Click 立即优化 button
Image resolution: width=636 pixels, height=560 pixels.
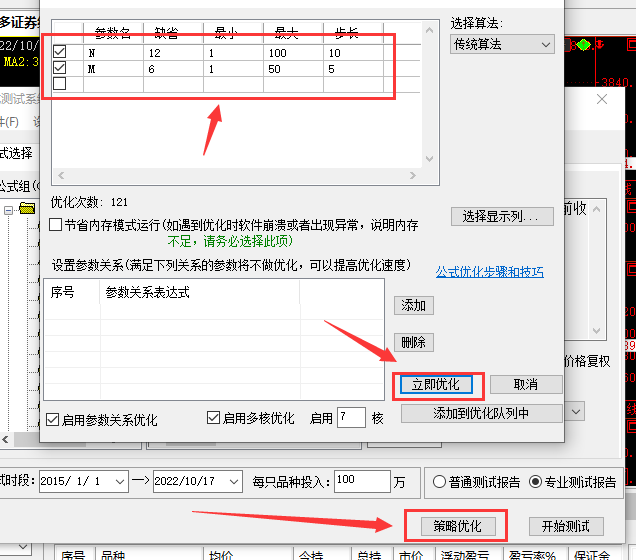click(x=436, y=384)
